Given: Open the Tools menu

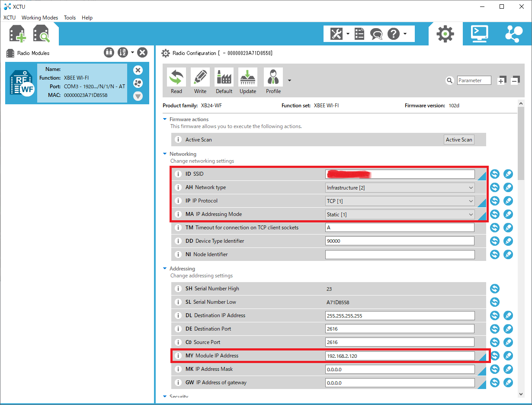Looking at the screenshot, I should 70,18.
